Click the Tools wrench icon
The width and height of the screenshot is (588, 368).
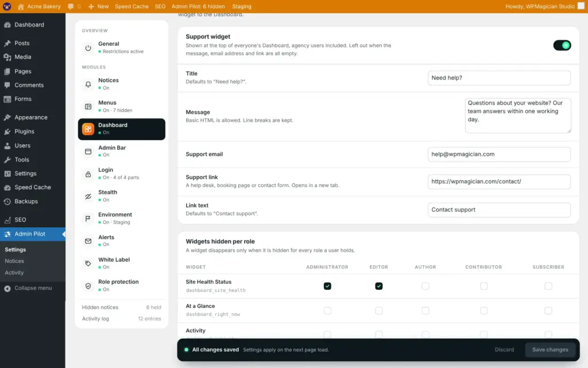pos(7,160)
